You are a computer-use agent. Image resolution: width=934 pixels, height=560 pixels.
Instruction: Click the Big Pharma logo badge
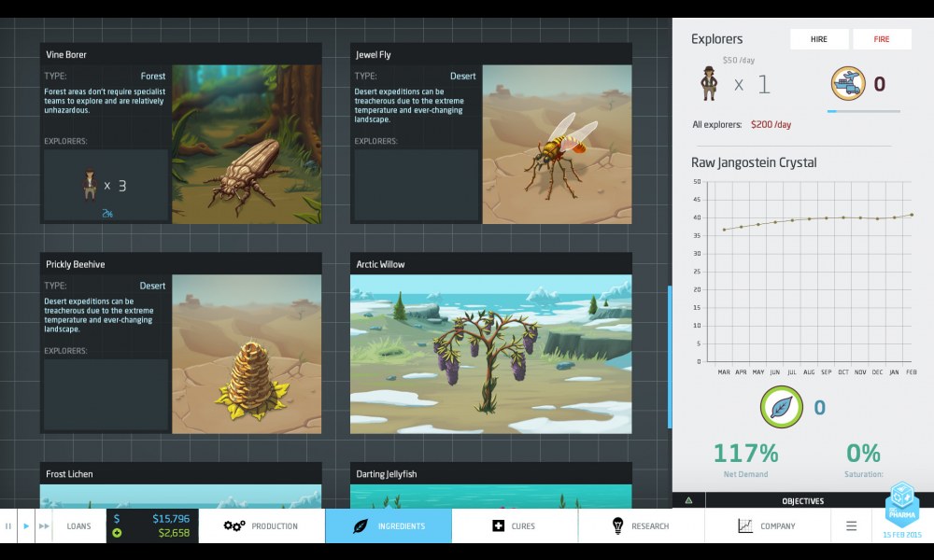[902, 504]
